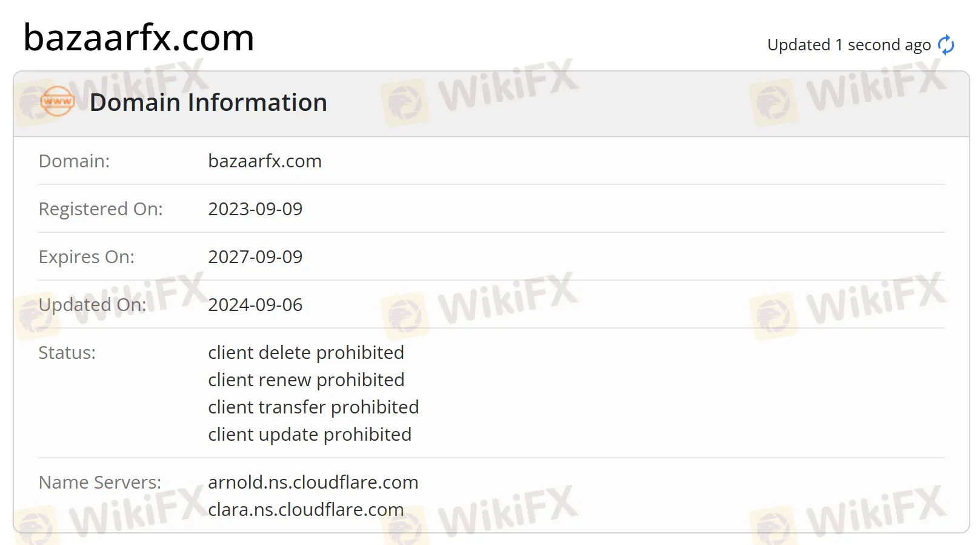The image size is (980, 545).
Task: Select the domain value bazaarfx.com
Action: click(x=265, y=161)
